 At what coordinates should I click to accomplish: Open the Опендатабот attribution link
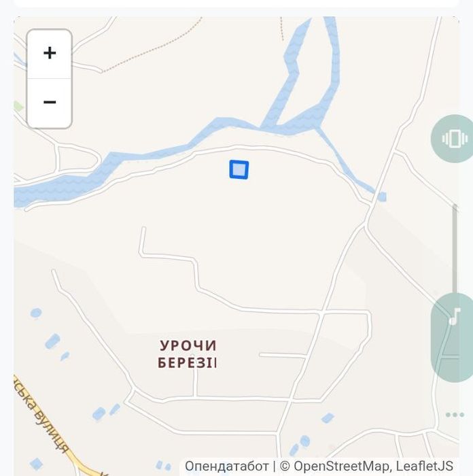[x=226, y=466]
